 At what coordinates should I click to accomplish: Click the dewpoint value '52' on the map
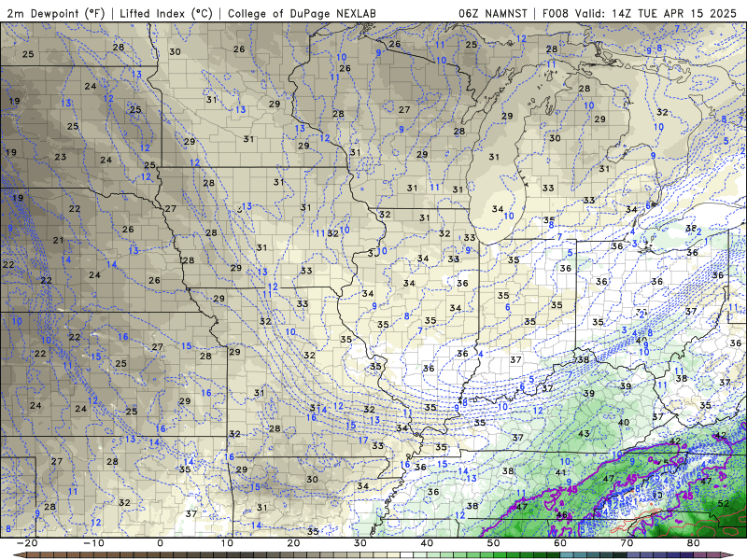point(723,503)
